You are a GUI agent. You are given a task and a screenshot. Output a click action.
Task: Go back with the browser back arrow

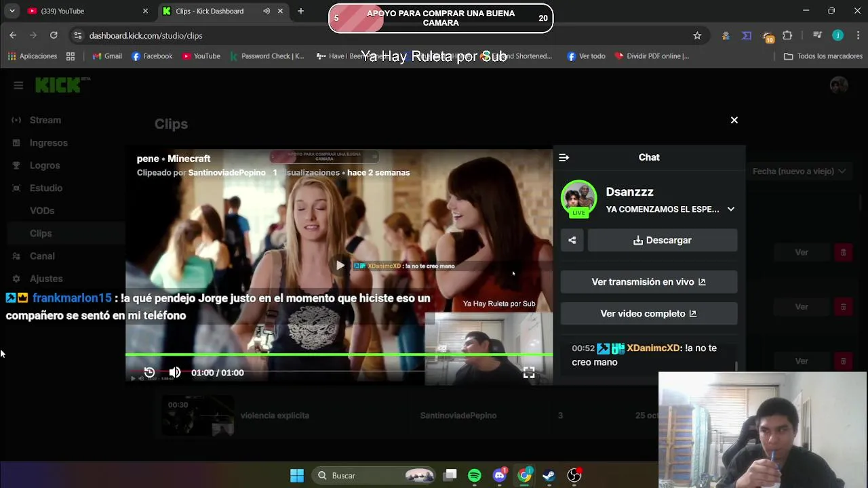(x=13, y=35)
